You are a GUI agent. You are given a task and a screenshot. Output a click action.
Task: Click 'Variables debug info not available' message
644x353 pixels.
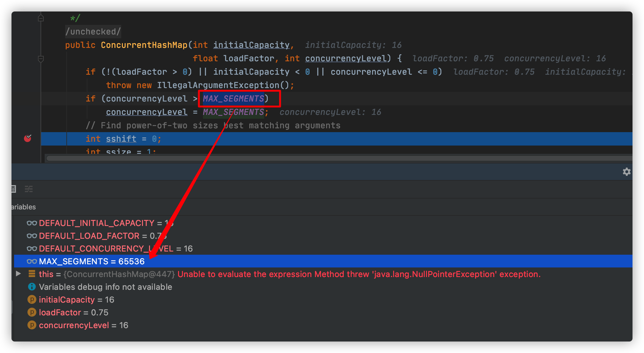point(105,287)
